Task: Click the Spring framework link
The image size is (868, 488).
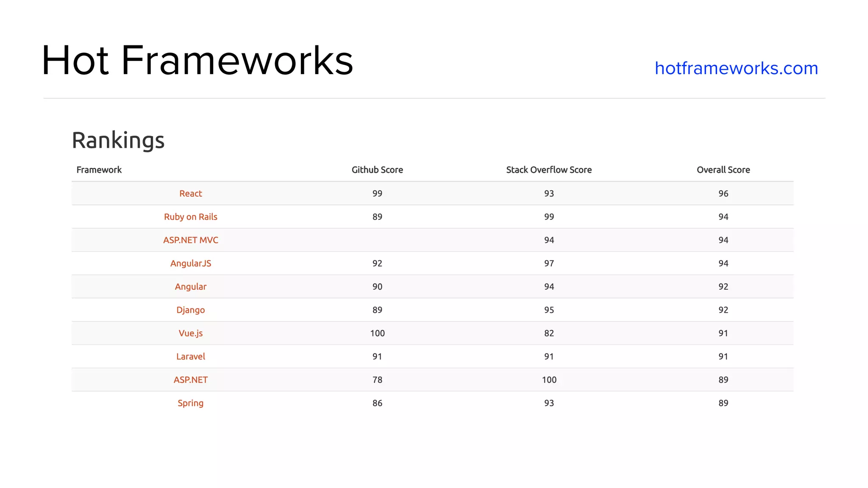Action: point(190,403)
